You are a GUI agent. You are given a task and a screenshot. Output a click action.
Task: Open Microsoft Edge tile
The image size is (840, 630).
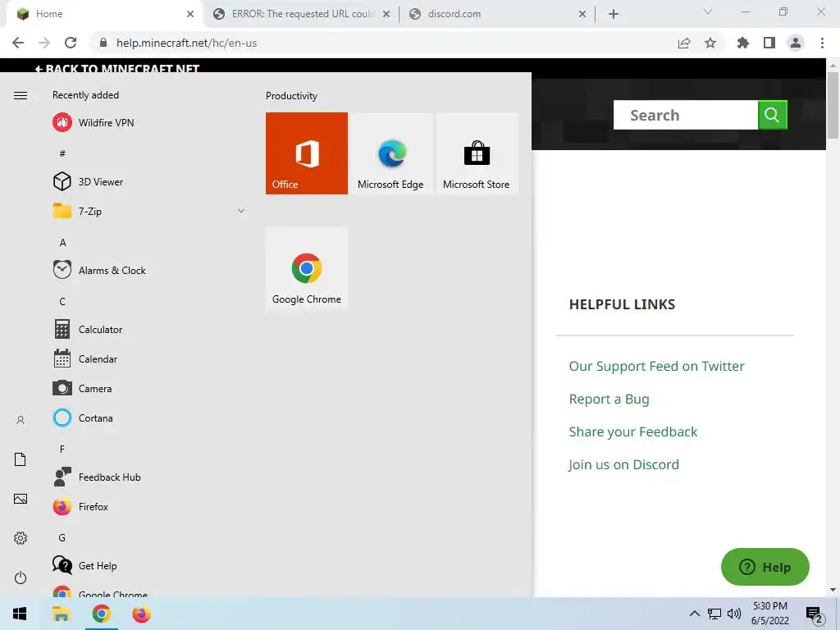391,153
